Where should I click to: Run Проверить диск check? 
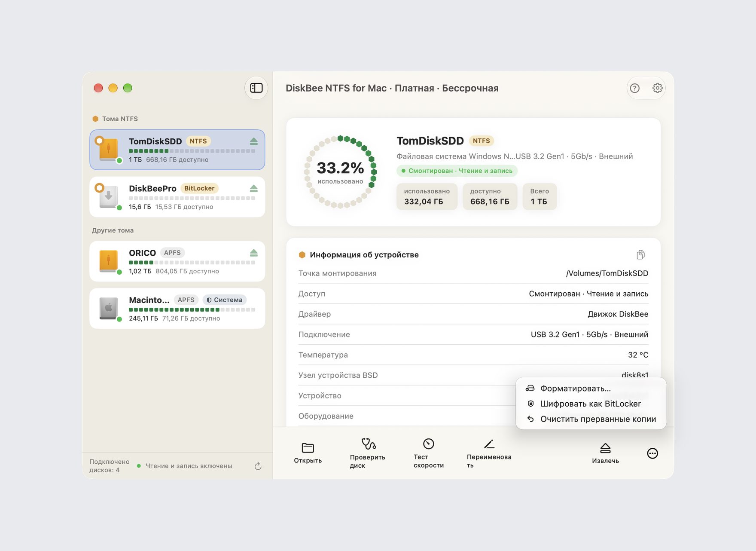[368, 453]
